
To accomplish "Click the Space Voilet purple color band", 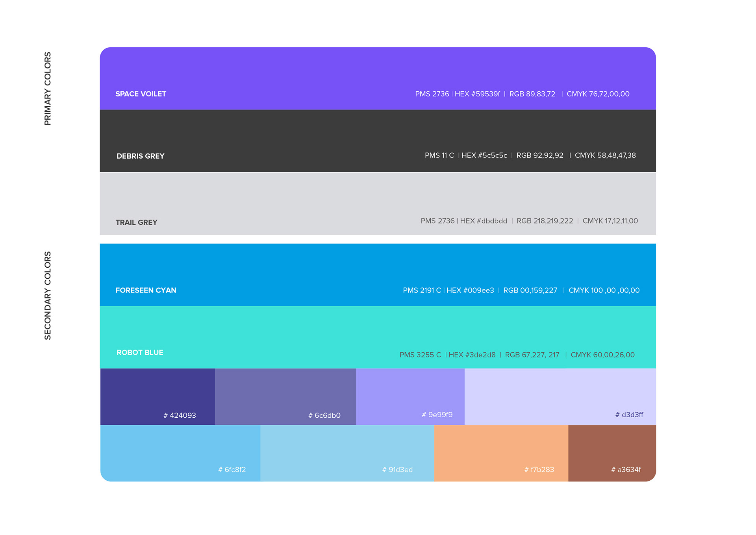I will coord(378,78).
